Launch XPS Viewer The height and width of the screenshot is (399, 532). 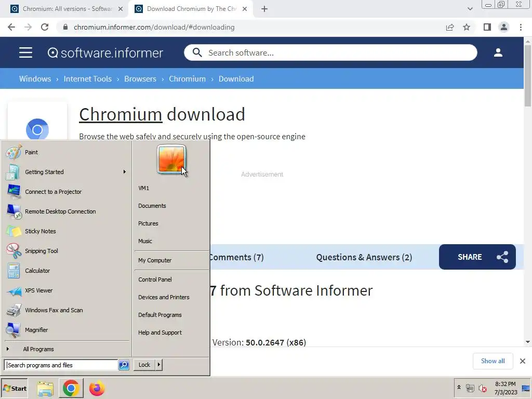coord(38,290)
